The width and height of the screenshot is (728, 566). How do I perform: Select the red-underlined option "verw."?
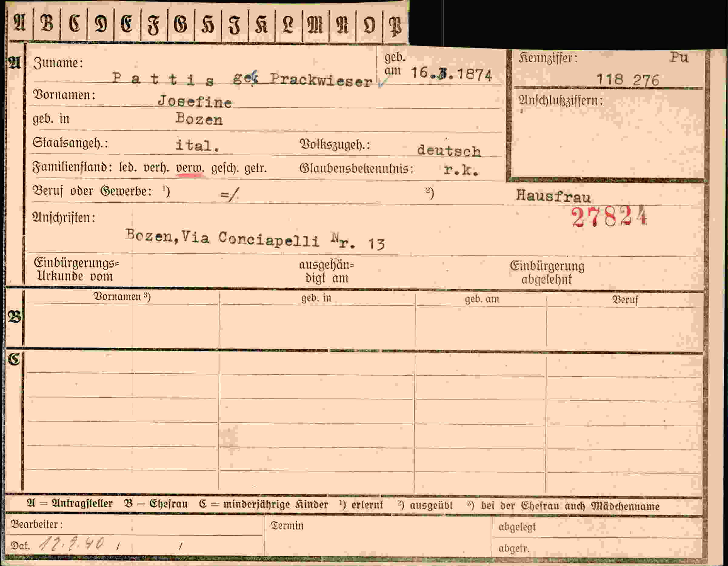coord(190,168)
